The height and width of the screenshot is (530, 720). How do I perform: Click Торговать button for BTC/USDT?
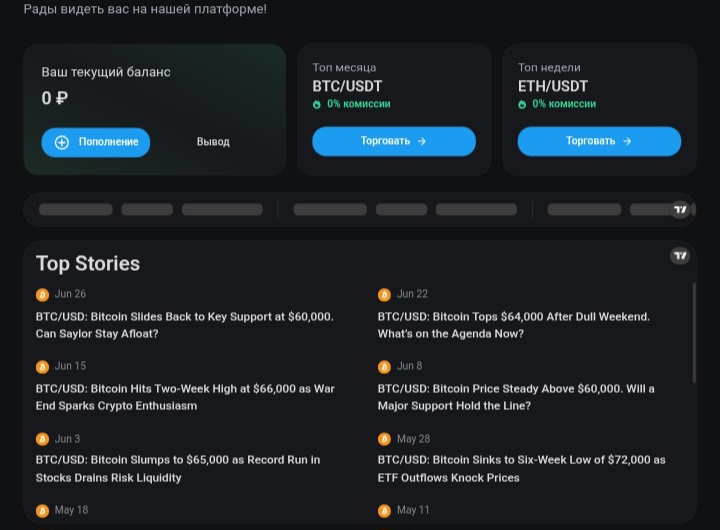click(x=394, y=141)
